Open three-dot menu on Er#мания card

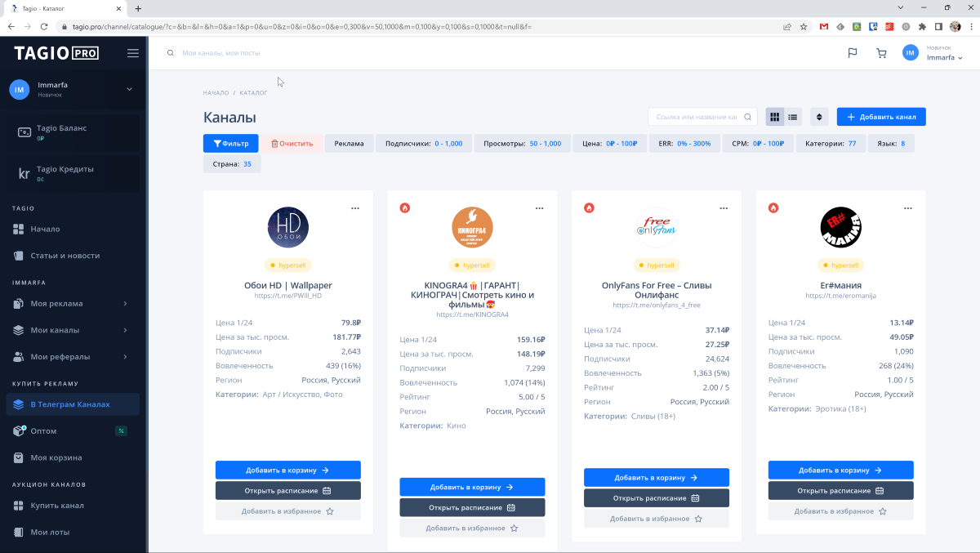[x=908, y=208]
